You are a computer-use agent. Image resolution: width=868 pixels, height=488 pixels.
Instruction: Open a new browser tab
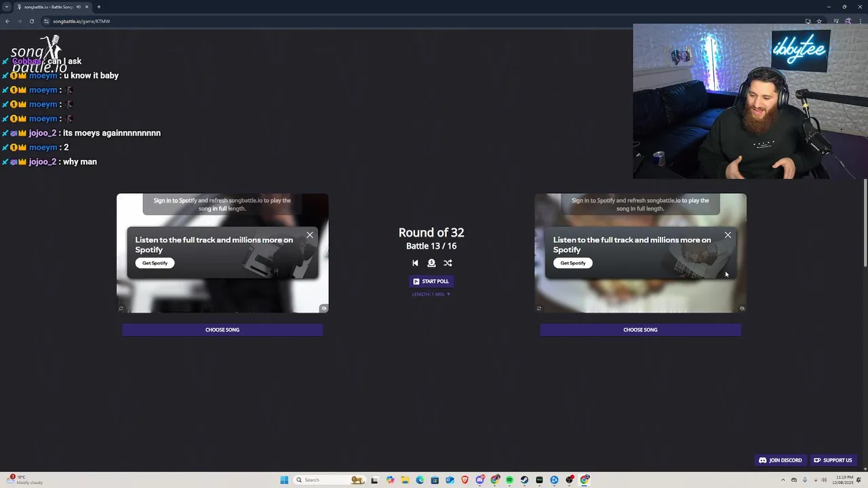pos(98,7)
